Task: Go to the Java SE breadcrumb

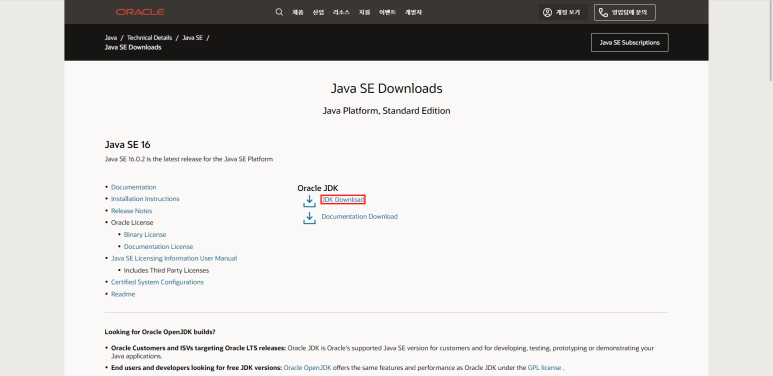Action: (x=192, y=37)
